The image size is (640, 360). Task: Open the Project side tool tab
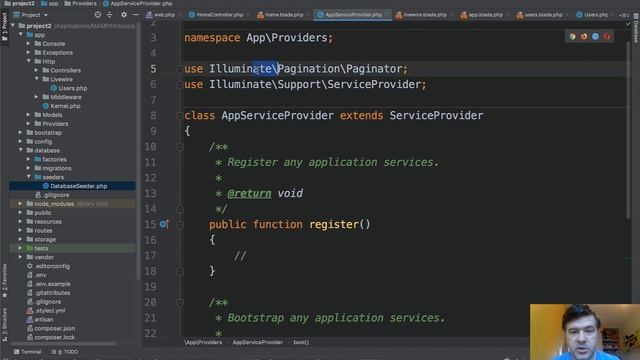4,28
